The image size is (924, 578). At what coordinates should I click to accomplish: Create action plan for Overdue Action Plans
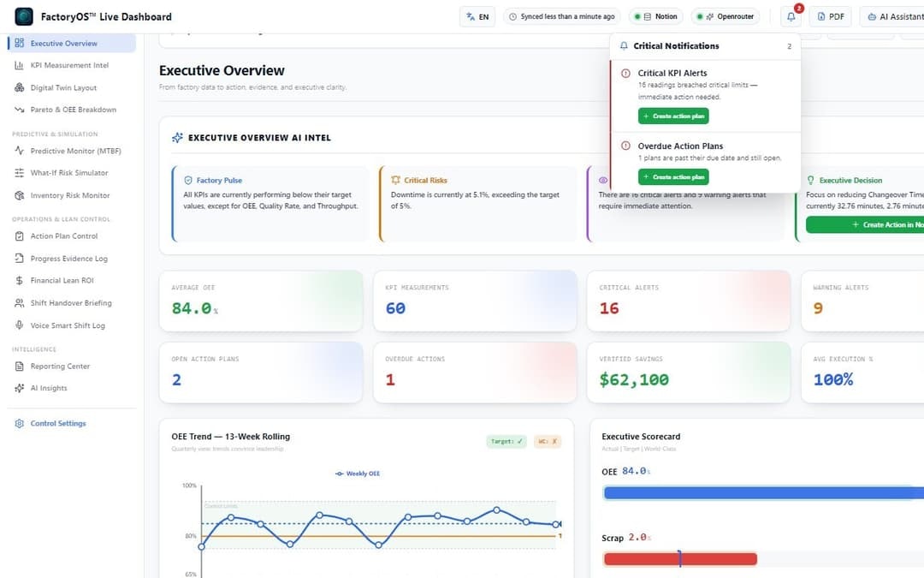tap(673, 177)
